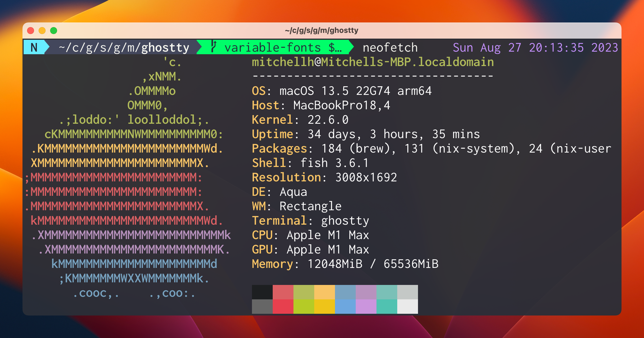Click the steel blue swatch in top row
The image size is (644, 338).
pos(345,292)
